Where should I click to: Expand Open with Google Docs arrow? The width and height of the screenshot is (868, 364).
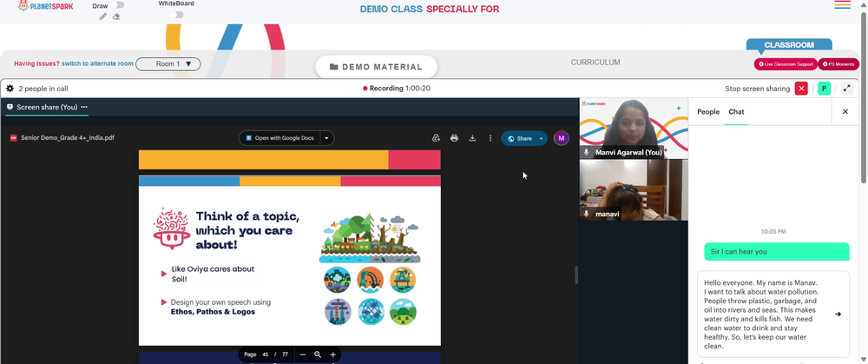click(326, 138)
